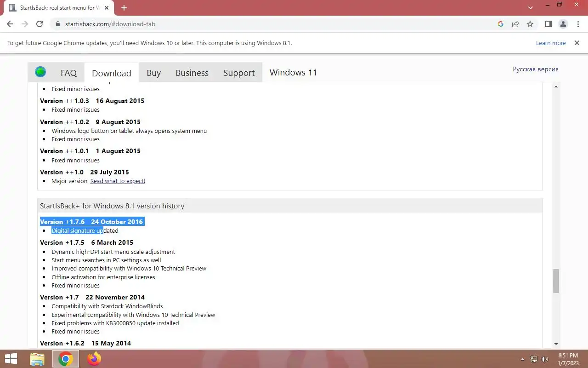The width and height of the screenshot is (588, 368).
Task: Open the network tray icon
Action: tap(534, 359)
